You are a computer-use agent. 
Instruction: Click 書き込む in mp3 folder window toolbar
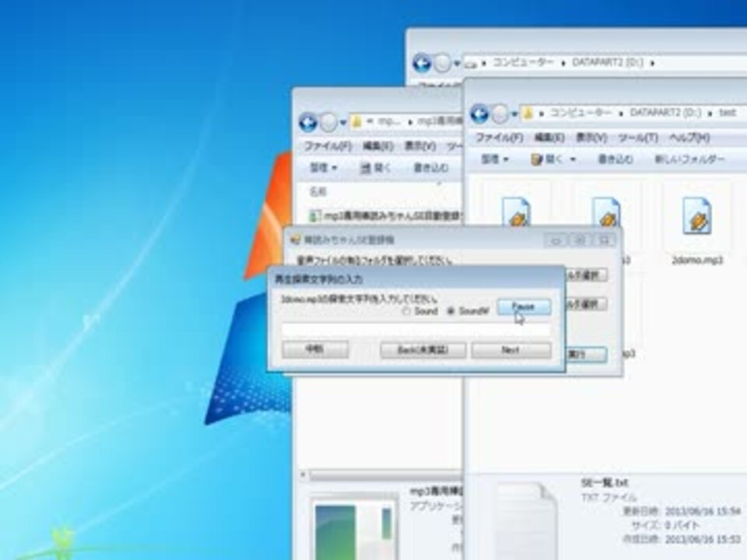tap(430, 168)
